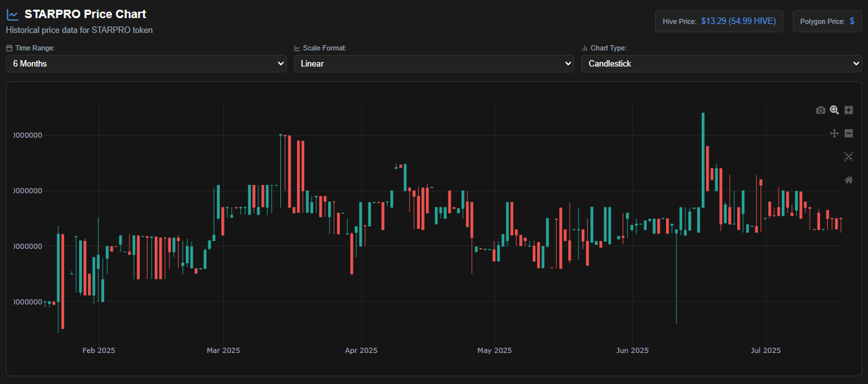This screenshot has height=384, width=868.
Task: Click the Jun 2025 axis label
Action: (632, 350)
